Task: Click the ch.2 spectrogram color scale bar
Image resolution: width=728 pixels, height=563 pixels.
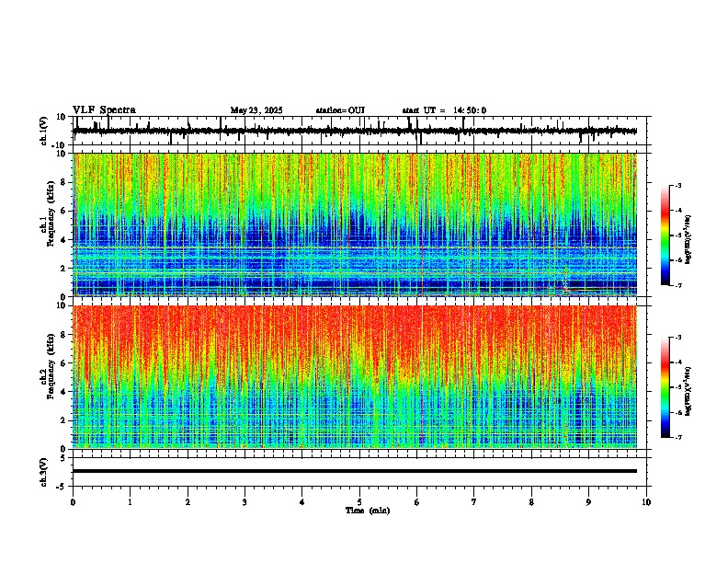Action: [665, 387]
